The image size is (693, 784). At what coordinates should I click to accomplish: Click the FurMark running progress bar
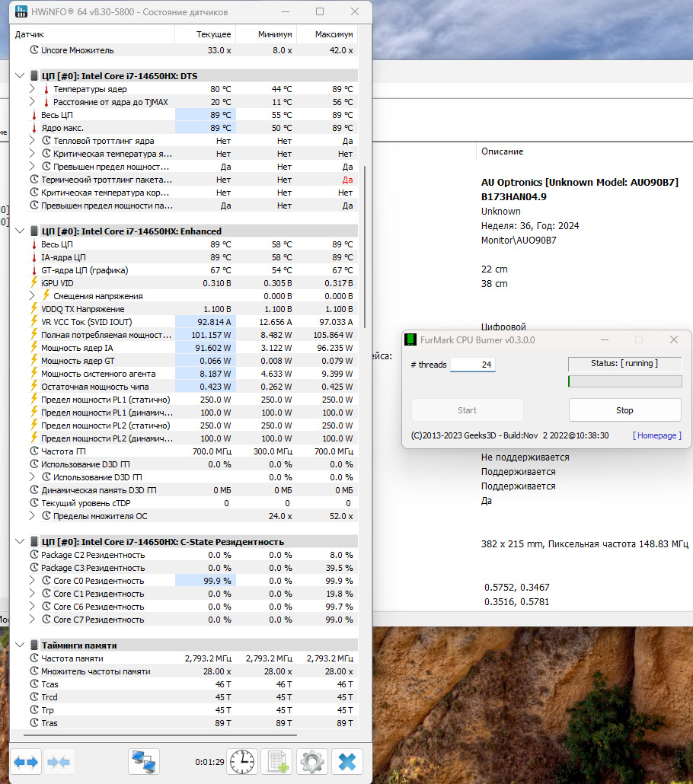pyautogui.click(x=624, y=381)
